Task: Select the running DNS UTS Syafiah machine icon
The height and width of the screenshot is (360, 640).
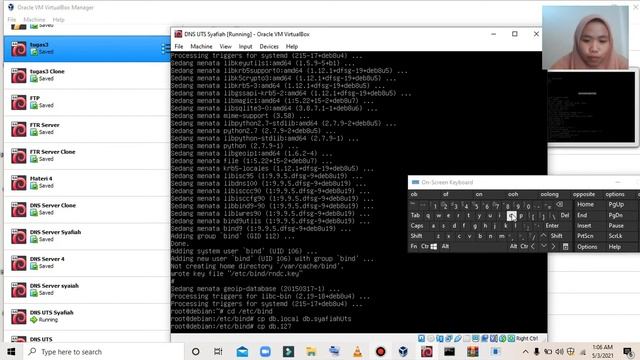Action: click(19, 317)
